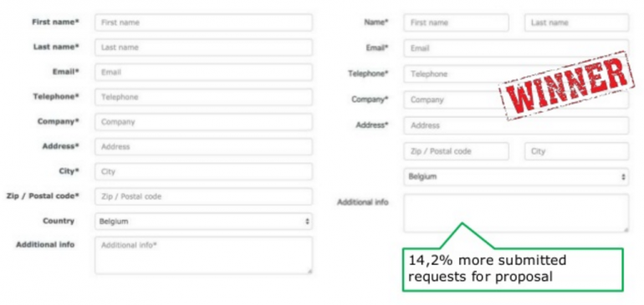Click the Last name field in right form
Viewport: 644px width, 305px height.
[x=576, y=23]
